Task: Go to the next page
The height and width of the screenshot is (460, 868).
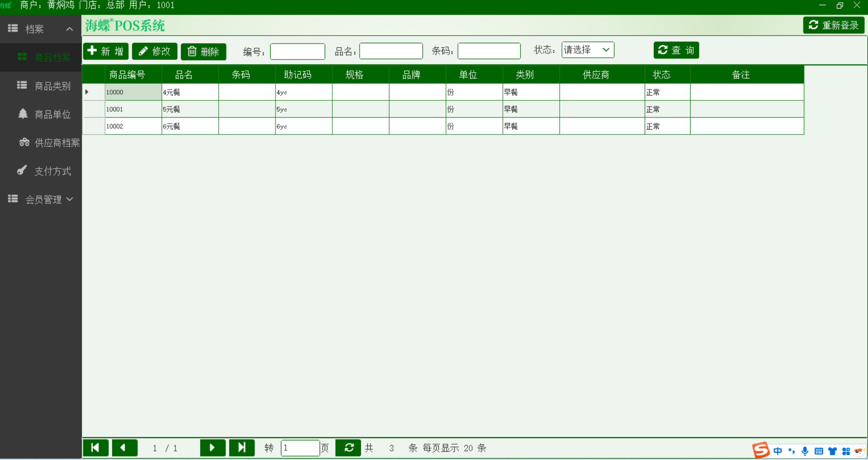Action: click(212, 448)
